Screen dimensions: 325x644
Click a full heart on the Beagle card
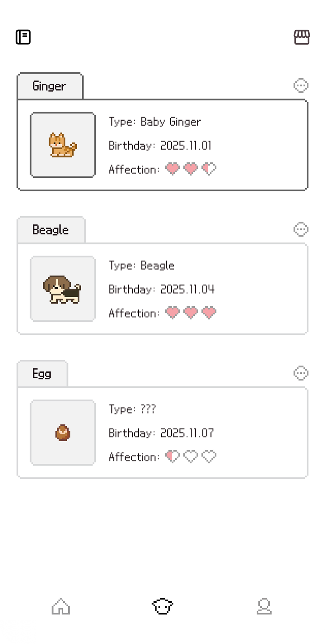click(x=173, y=312)
